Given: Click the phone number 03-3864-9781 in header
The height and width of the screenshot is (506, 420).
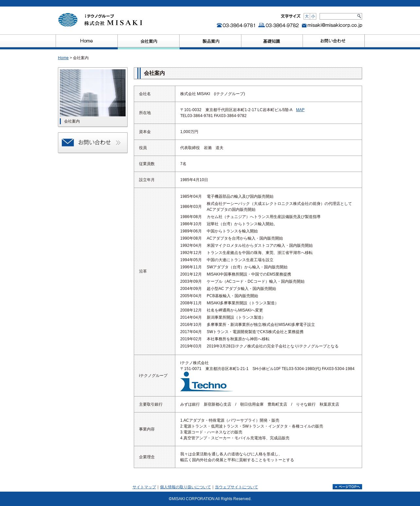Looking at the screenshot, I should [239, 25].
